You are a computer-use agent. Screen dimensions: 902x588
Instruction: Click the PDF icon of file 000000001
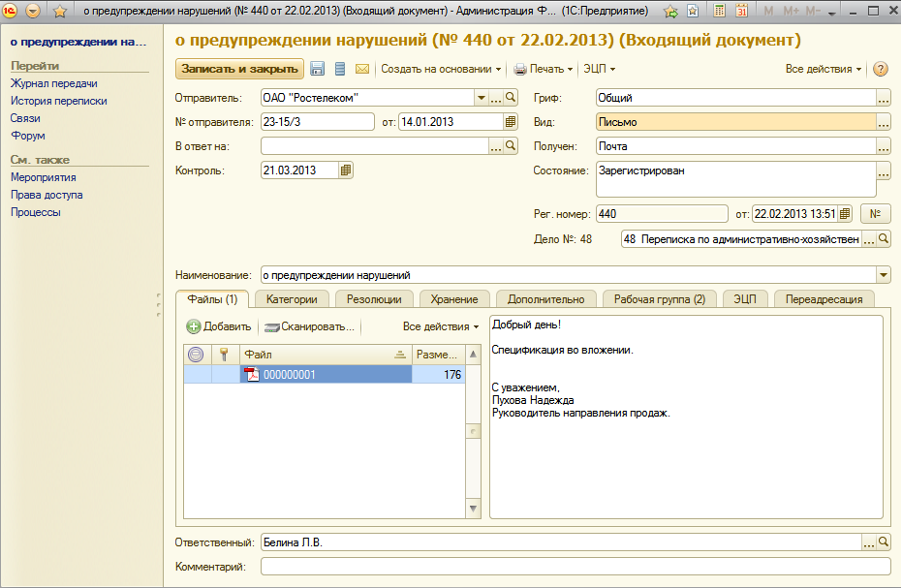[252, 375]
